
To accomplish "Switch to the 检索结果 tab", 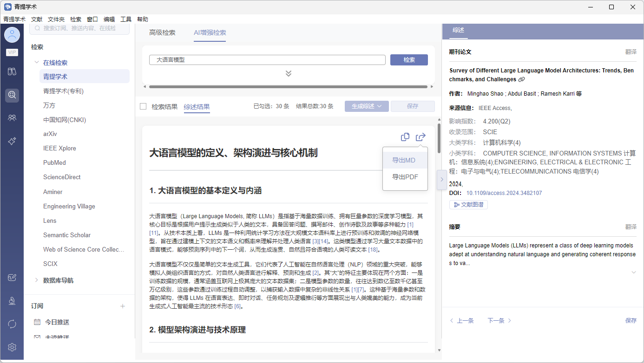I will tap(164, 106).
